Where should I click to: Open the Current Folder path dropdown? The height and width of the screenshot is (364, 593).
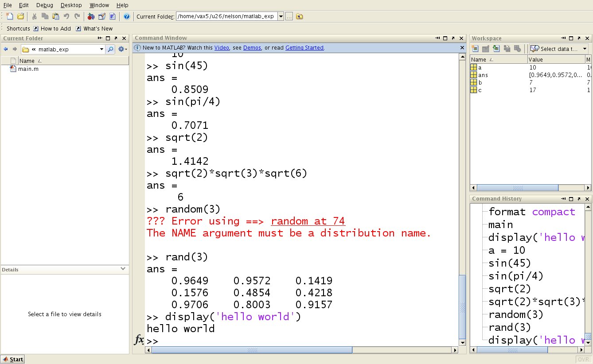(x=281, y=16)
